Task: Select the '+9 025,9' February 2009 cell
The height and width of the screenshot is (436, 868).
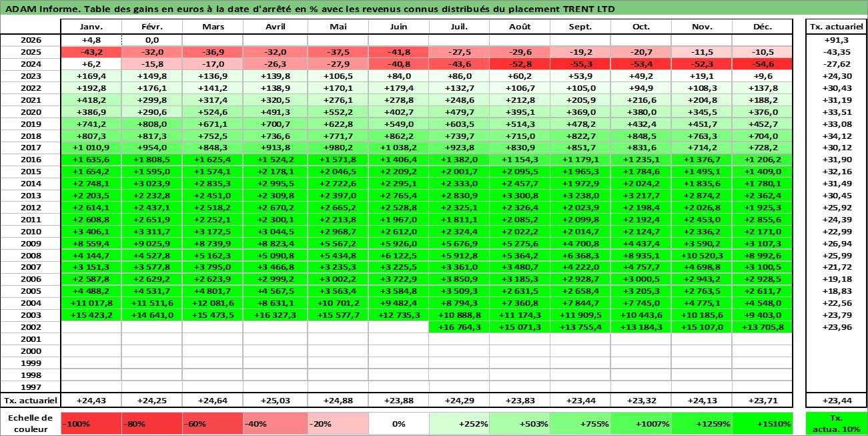Action: [151, 244]
